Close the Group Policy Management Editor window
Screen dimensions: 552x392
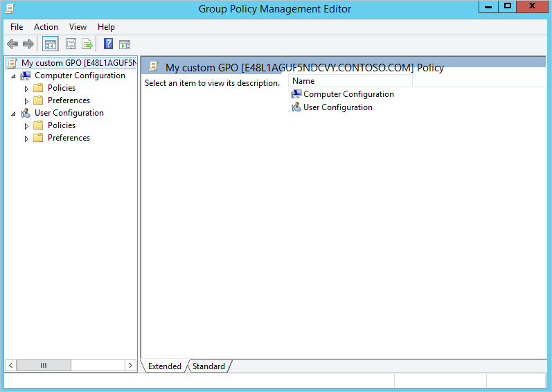tap(532, 7)
